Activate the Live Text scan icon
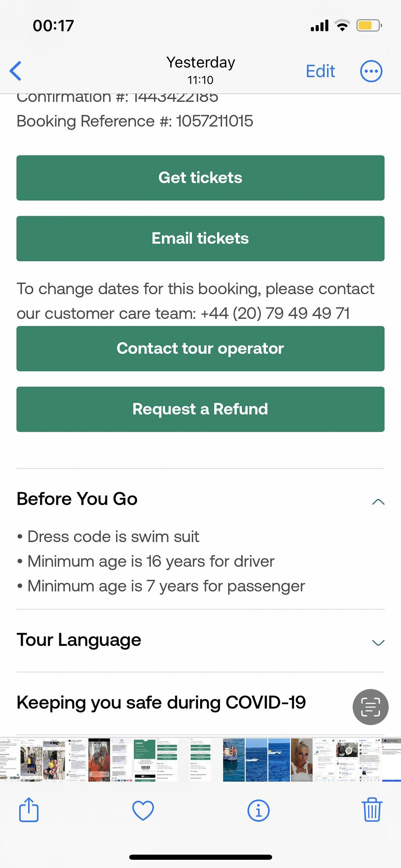The height and width of the screenshot is (868, 401). 370,707
